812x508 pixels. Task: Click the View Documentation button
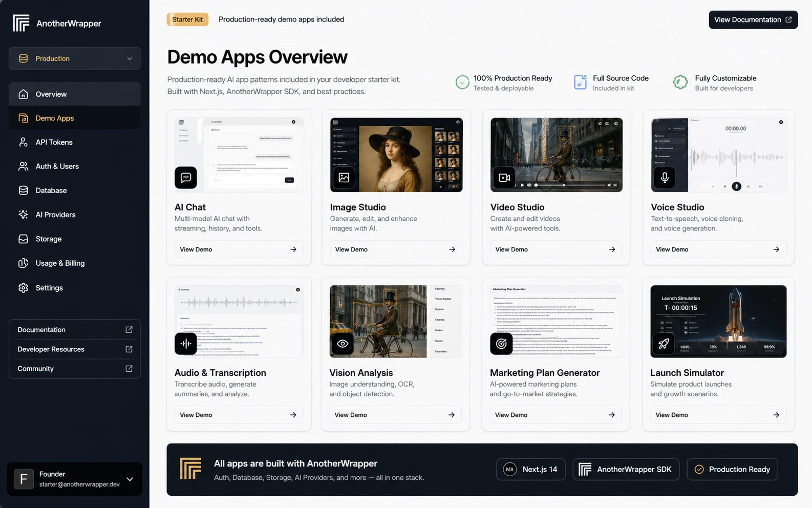pyautogui.click(x=753, y=19)
